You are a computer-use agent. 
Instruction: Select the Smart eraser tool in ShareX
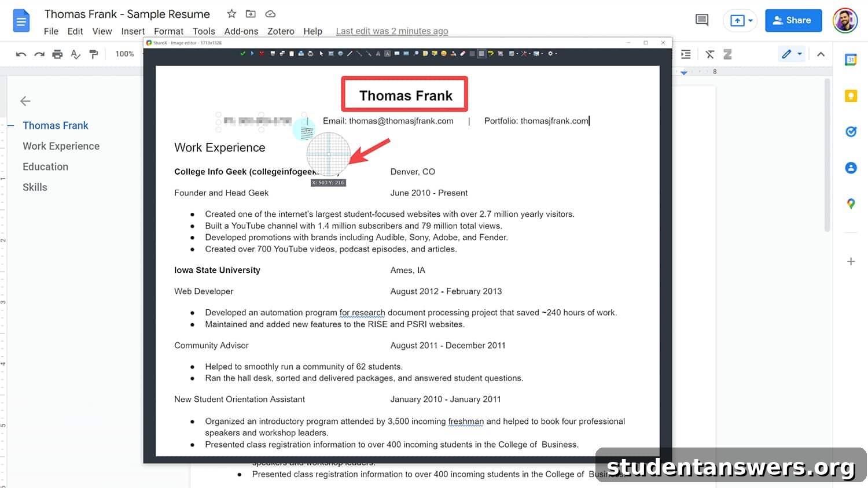463,53
